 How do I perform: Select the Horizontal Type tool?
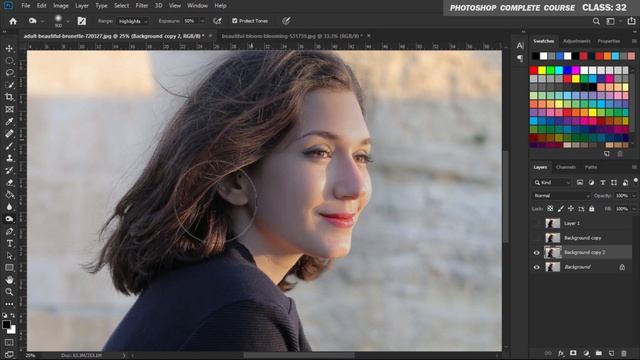[x=9, y=243]
